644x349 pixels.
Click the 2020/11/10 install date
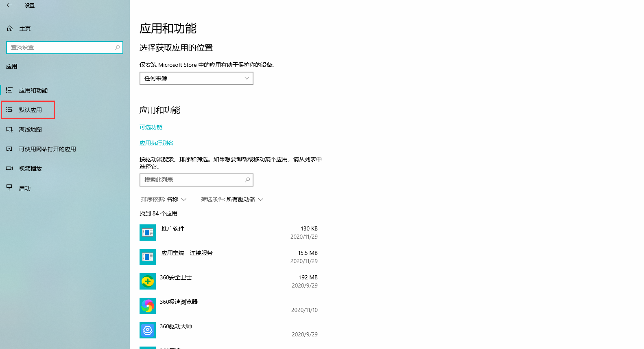pyautogui.click(x=304, y=310)
